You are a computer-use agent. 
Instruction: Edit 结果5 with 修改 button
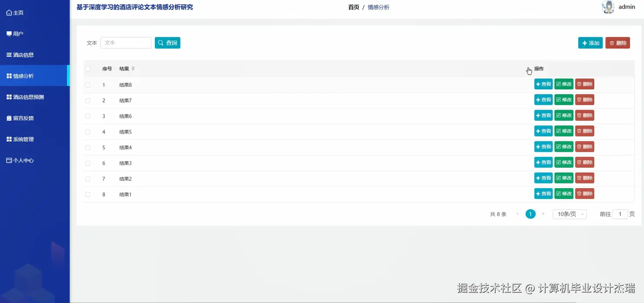(x=564, y=131)
